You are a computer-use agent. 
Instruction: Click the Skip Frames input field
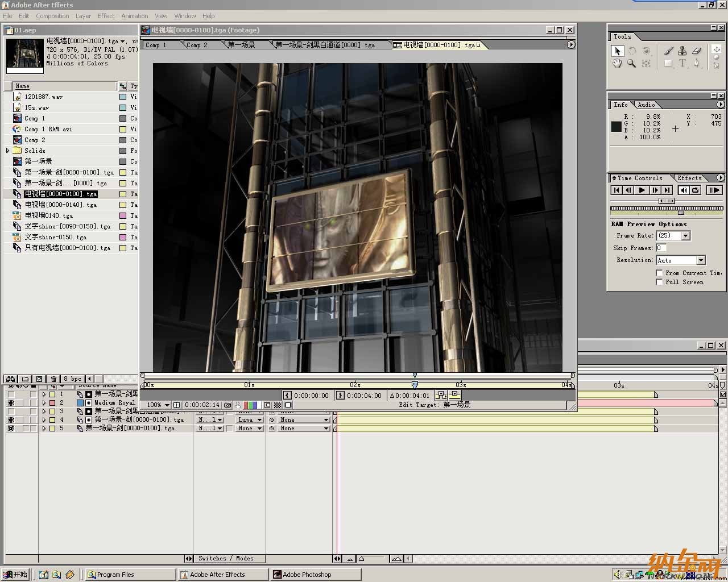click(661, 248)
